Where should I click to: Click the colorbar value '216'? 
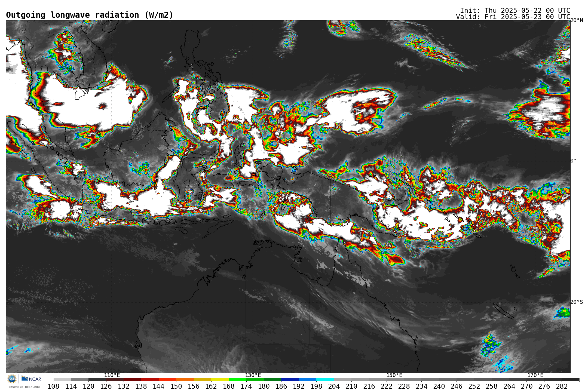coord(369,386)
